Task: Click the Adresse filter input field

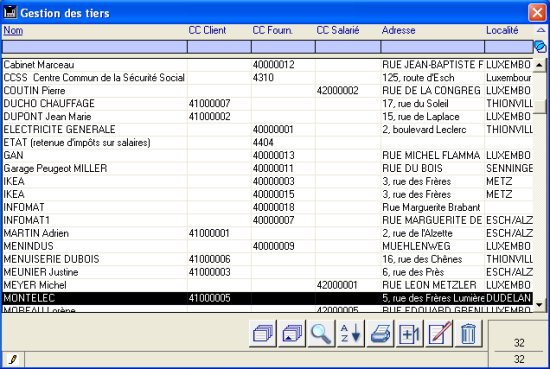Action: (x=432, y=47)
